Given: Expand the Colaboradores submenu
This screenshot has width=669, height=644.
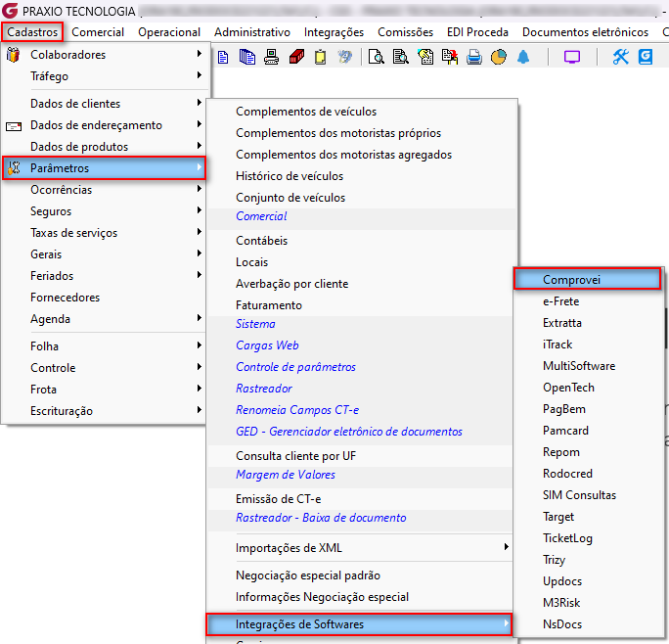Looking at the screenshot, I should click(105, 55).
